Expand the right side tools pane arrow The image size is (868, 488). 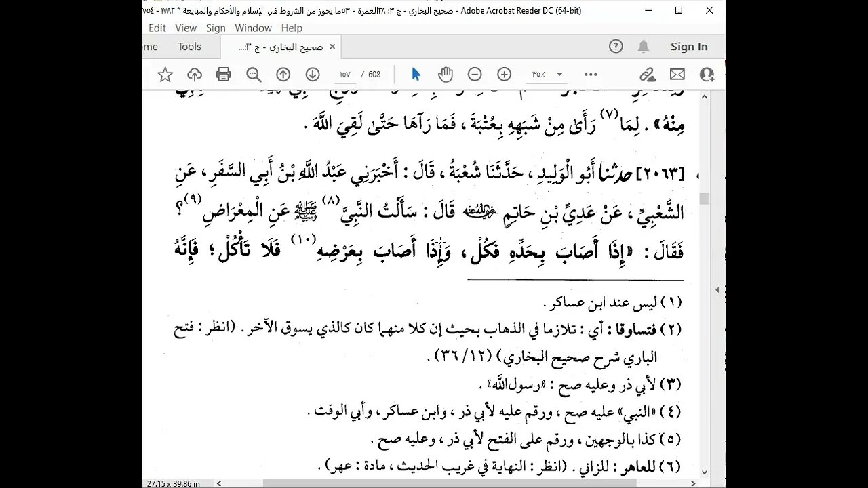point(718,289)
